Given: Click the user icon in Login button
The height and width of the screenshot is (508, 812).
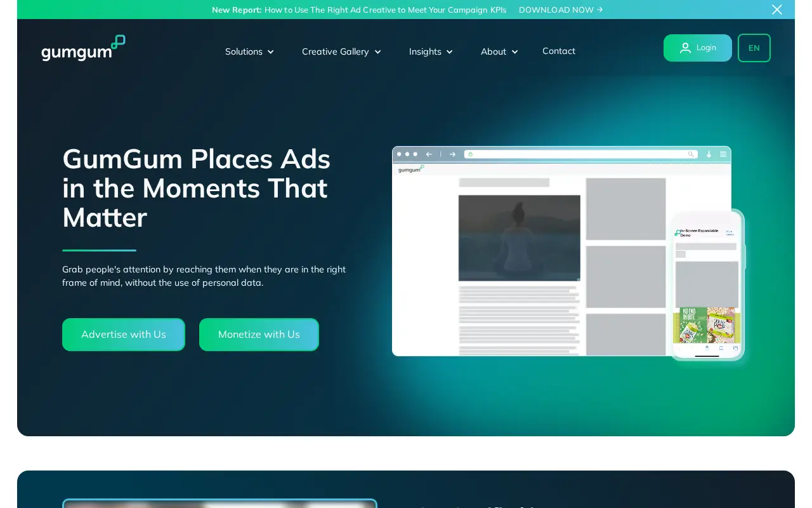Looking at the screenshot, I should click(685, 48).
